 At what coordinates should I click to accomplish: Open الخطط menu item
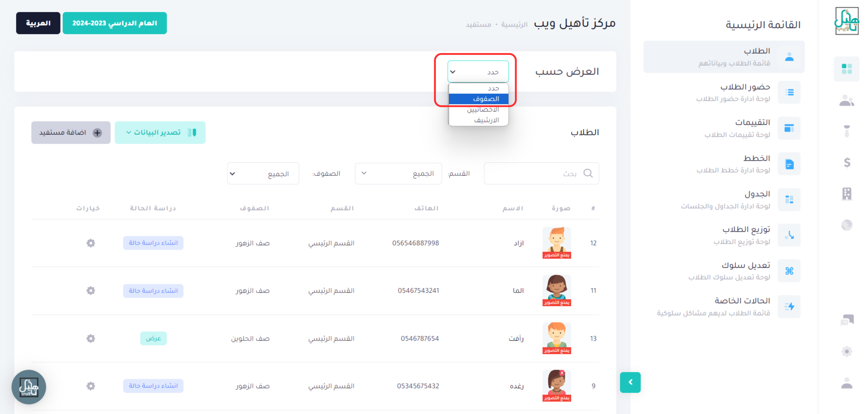[x=724, y=164]
